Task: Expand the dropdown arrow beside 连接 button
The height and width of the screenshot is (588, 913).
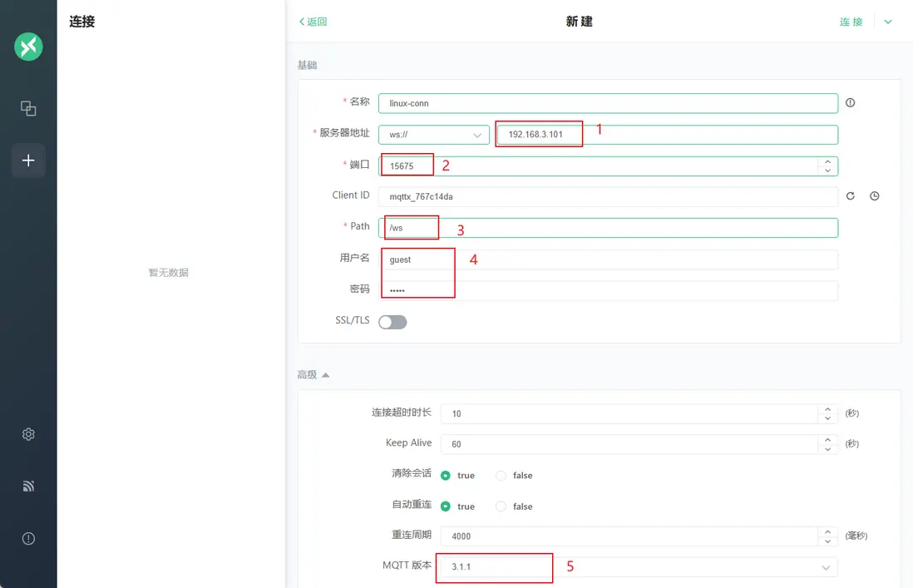Action: pyautogui.click(x=888, y=22)
